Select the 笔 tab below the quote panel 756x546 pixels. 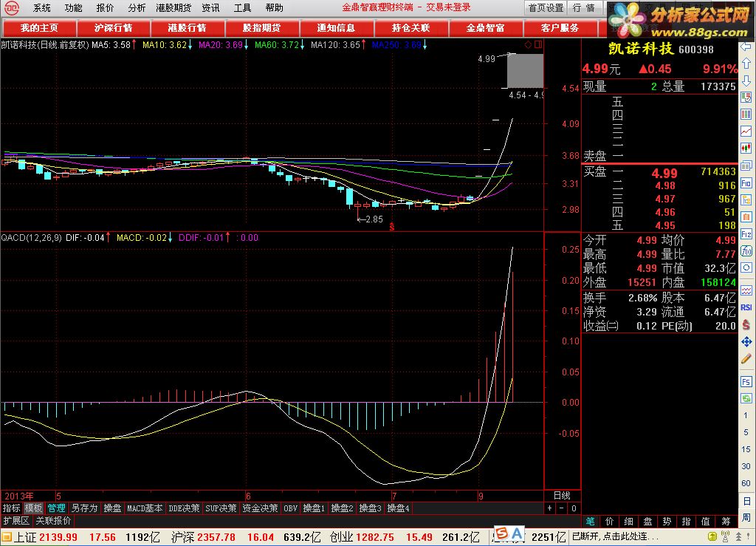tap(590, 521)
